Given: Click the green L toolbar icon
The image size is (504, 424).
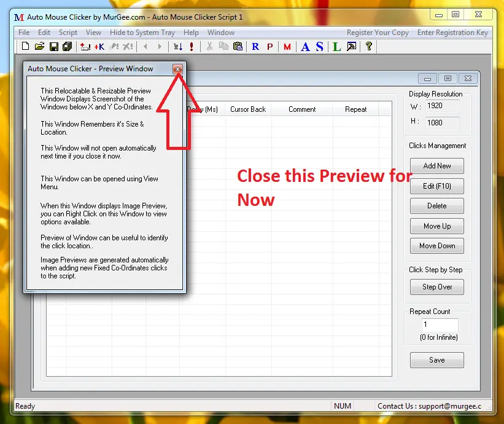Looking at the screenshot, I should (337, 47).
